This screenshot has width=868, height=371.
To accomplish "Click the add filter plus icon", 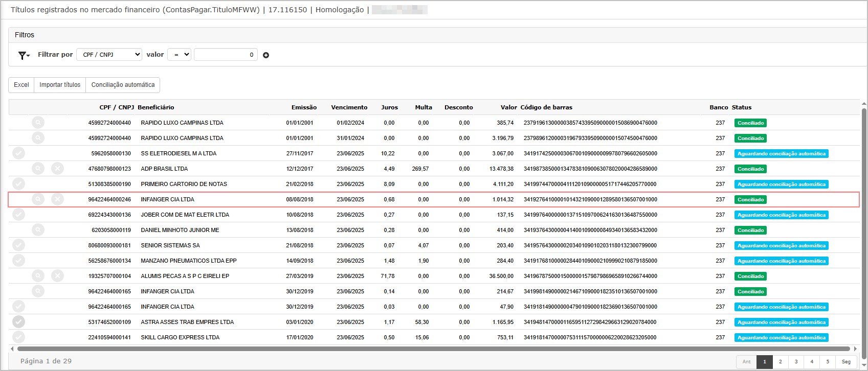I will point(266,55).
